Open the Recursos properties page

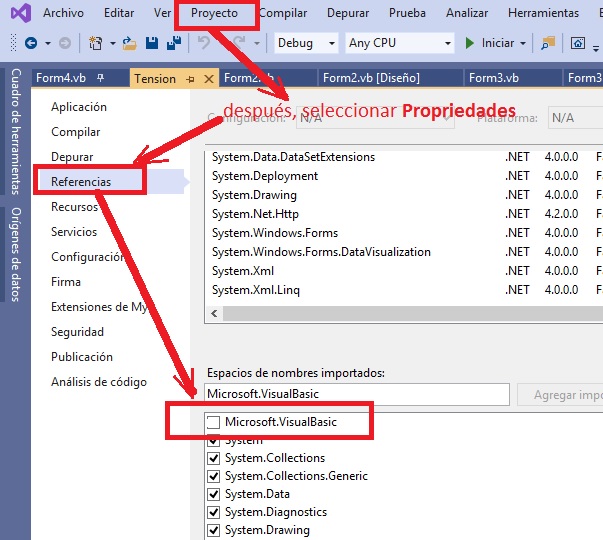point(74,207)
